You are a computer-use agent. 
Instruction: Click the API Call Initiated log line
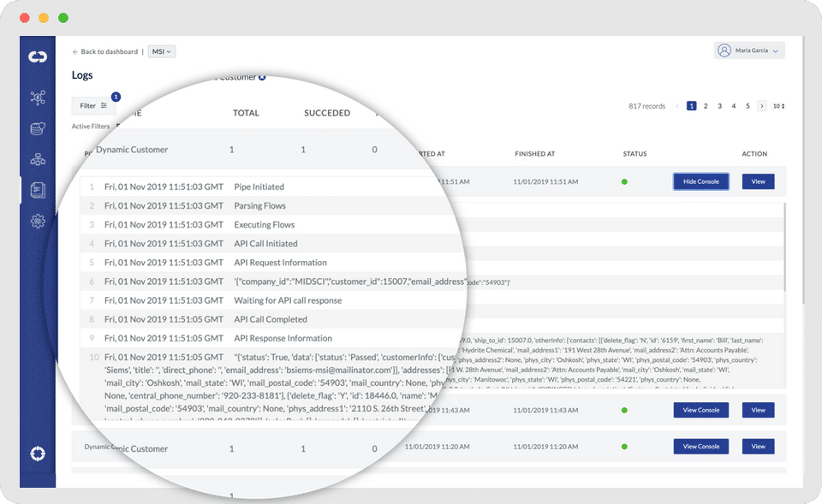pyautogui.click(x=265, y=243)
